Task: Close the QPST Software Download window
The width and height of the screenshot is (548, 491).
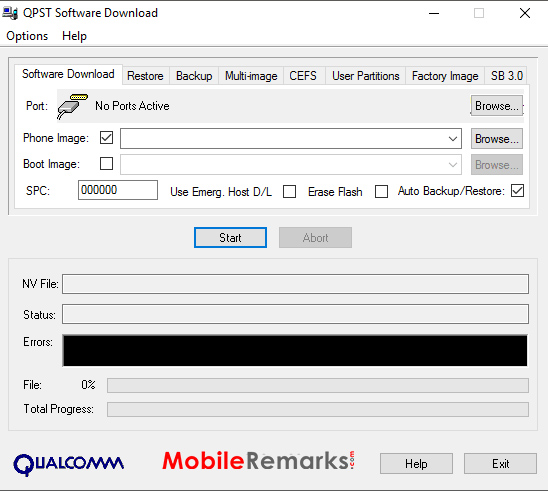Action: [525, 14]
